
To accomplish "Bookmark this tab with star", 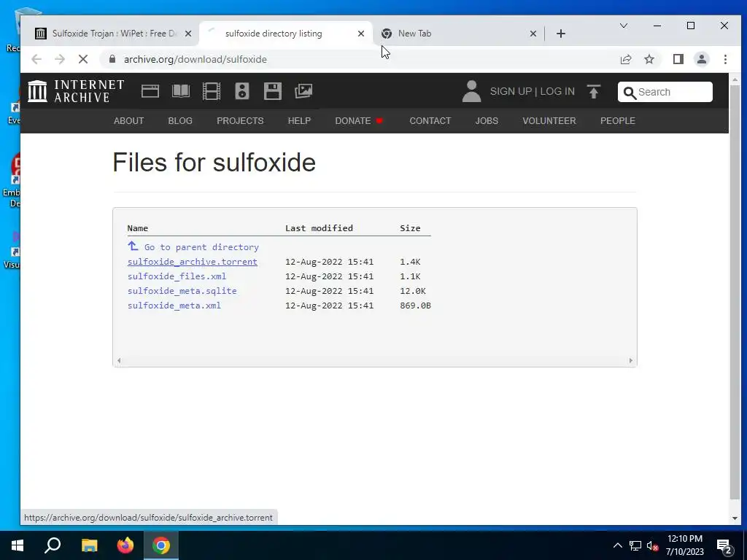I will click(x=649, y=59).
